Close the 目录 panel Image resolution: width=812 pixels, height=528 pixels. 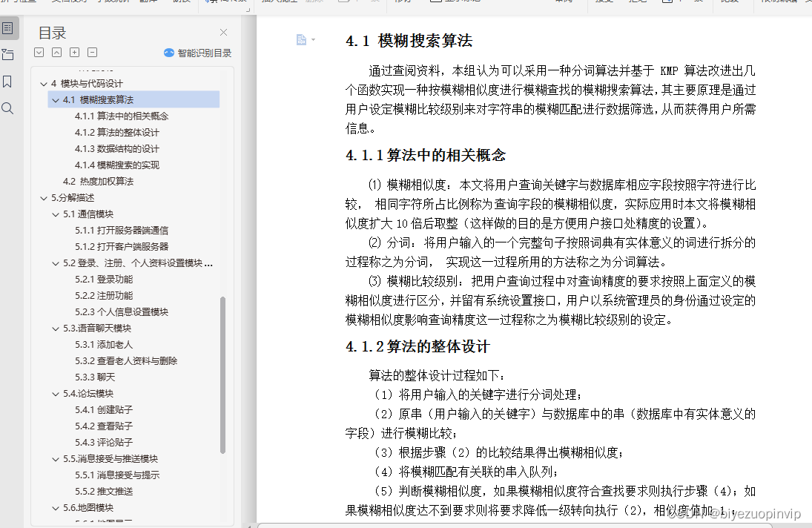point(223,32)
